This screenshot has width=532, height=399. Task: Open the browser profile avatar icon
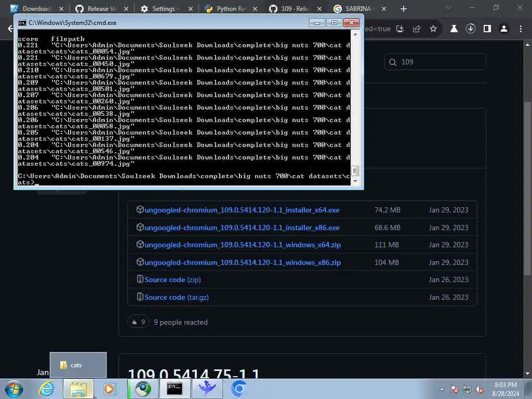(x=504, y=29)
